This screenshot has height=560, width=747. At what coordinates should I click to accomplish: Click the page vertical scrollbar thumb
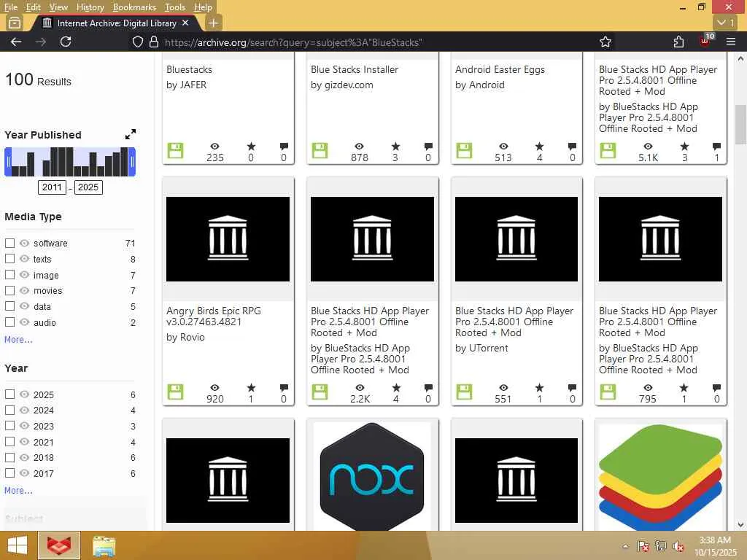pos(740,124)
